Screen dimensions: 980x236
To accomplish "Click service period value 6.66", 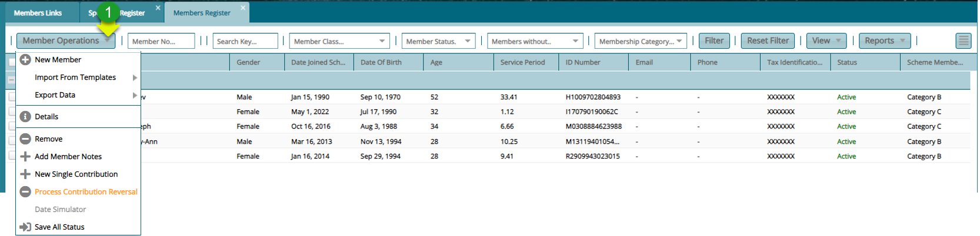I will pyautogui.click(x=507, y=126).
